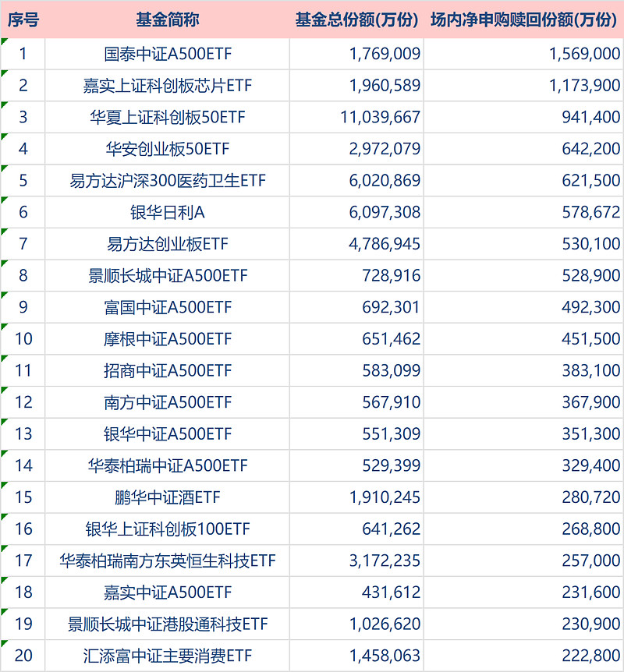Click total shares value 692,301

click(x=391, y=307)
